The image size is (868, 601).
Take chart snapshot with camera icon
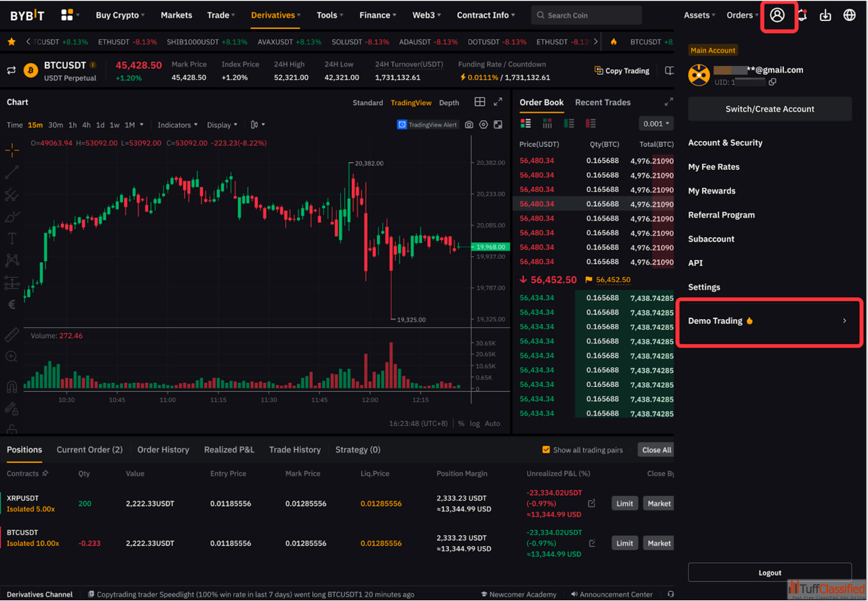[x=469, y=125]
